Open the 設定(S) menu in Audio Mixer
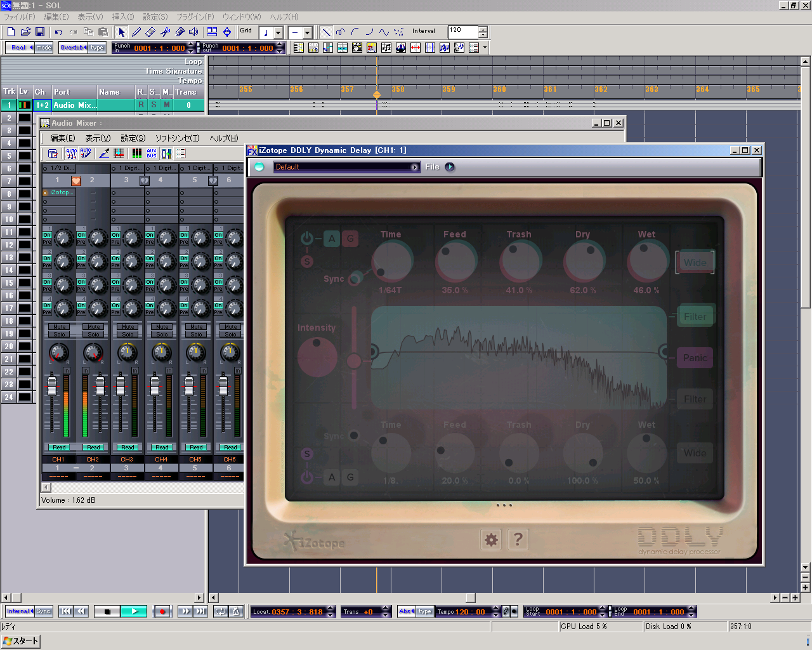This screenshot has width=812, height=650. pos(133,138)
